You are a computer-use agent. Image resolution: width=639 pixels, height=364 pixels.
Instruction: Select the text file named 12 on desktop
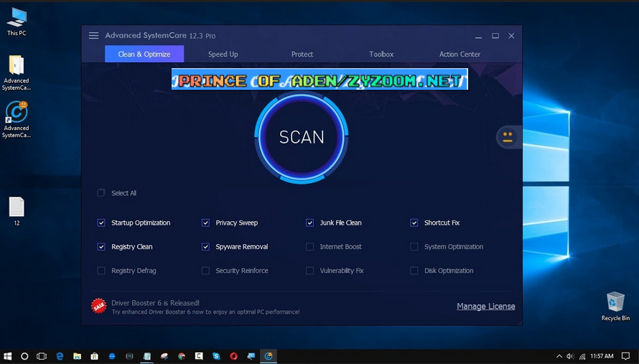[17, 211]
